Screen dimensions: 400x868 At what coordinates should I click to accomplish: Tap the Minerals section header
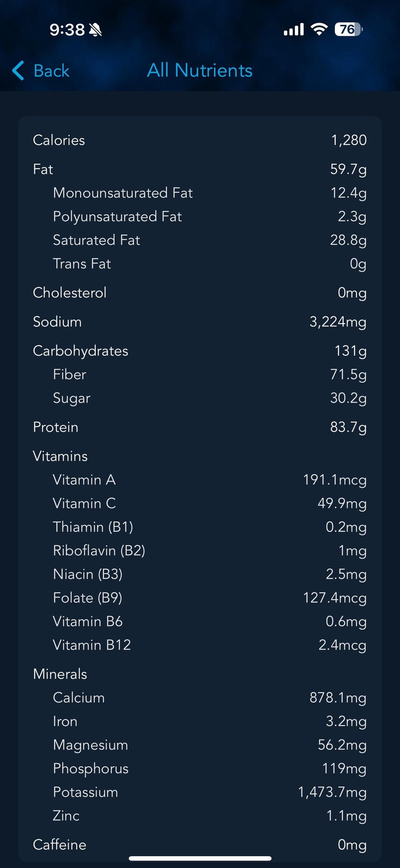pyautogui.click(x=60, y=674)
